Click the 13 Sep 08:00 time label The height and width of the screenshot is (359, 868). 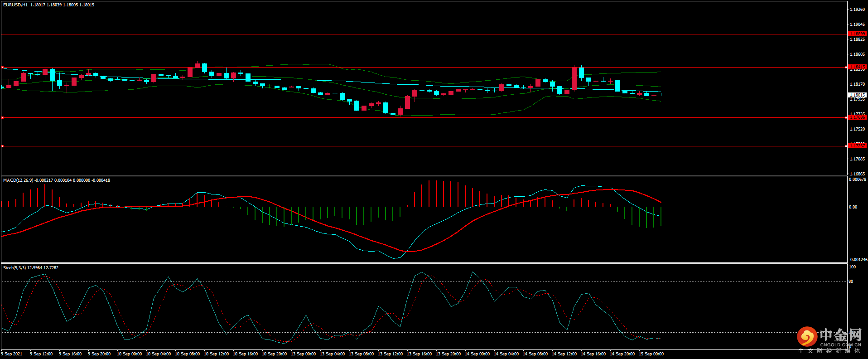point(361,354)
